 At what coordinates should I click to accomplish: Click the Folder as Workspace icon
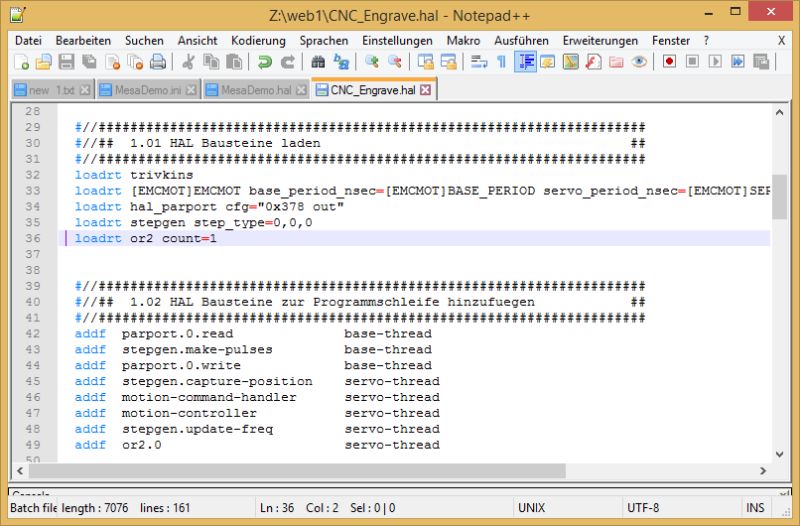[616, 62]
